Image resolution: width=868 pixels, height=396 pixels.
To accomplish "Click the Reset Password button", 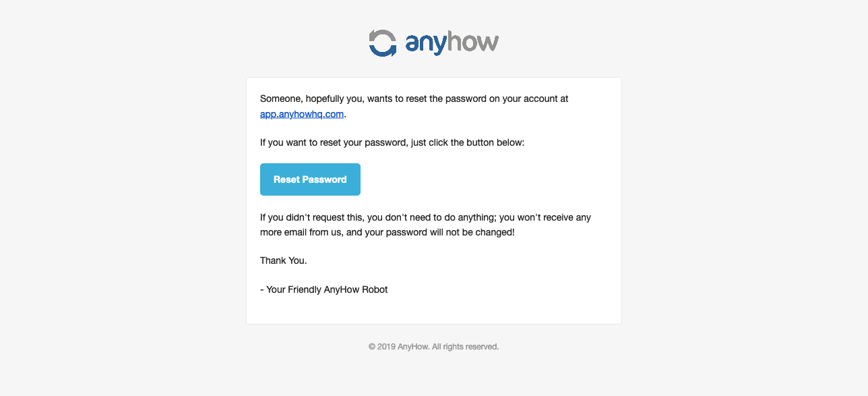I will coord(310,179).
